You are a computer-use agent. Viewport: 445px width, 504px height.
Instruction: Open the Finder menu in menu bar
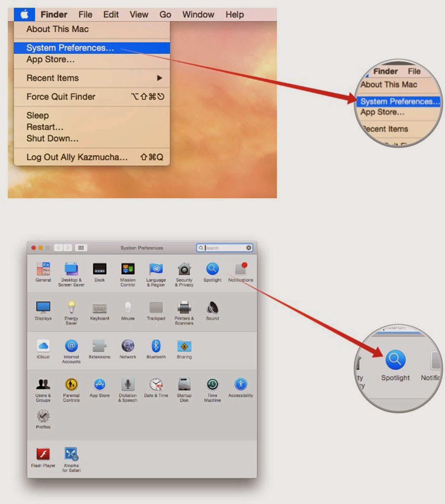(x=54, y=15)
